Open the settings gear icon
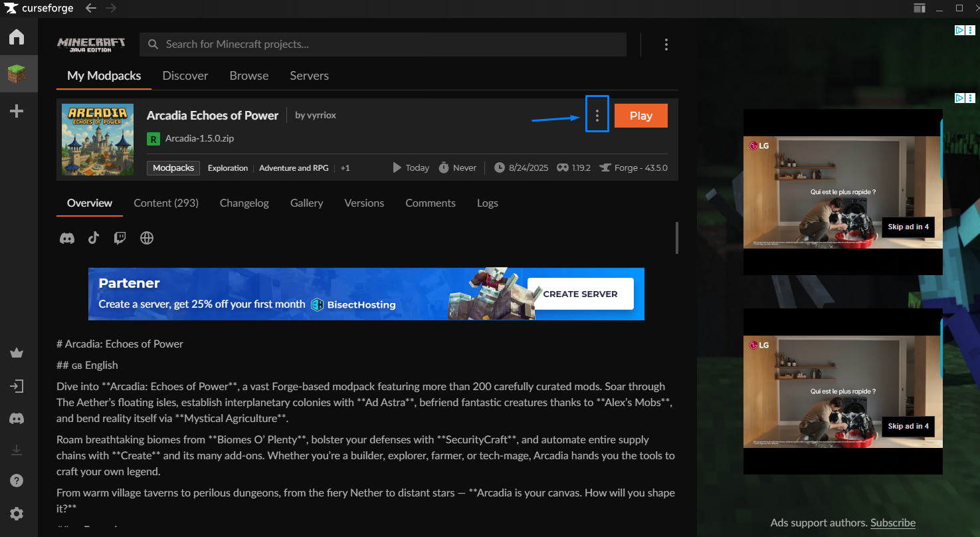The image size is (980, 537). (x=17, y=514)
